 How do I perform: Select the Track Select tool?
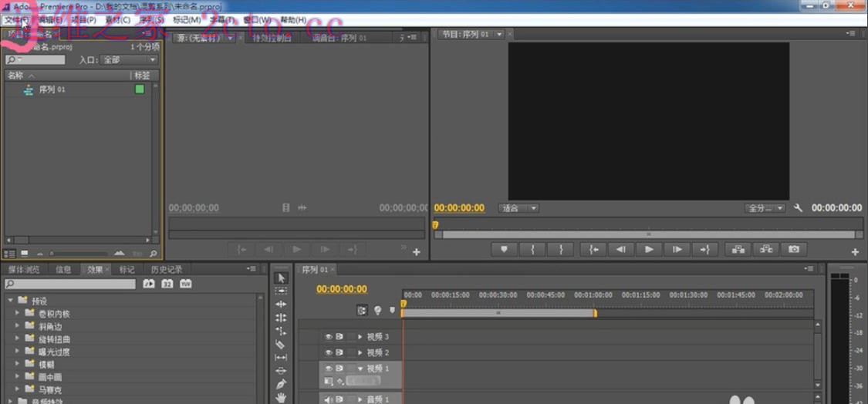pyautogui.click(x=281, y=291)
